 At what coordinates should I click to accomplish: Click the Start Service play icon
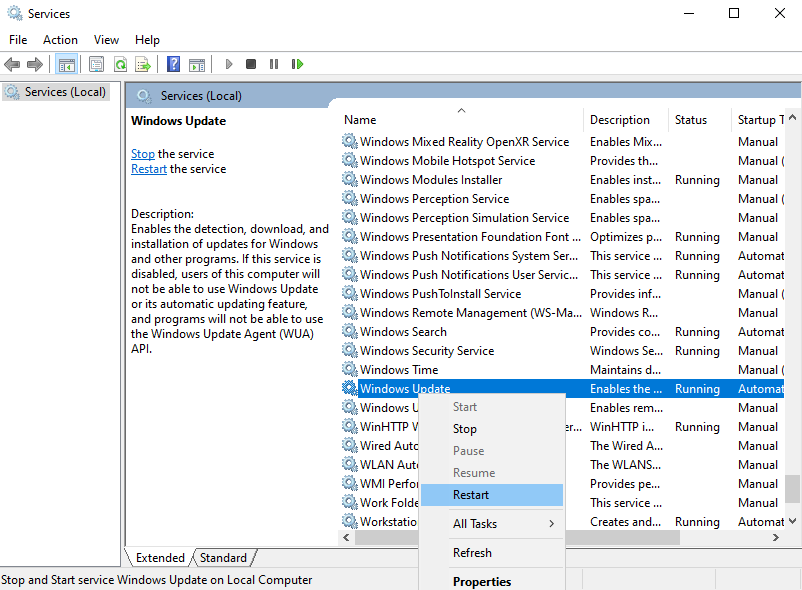(x=229, y=64)
